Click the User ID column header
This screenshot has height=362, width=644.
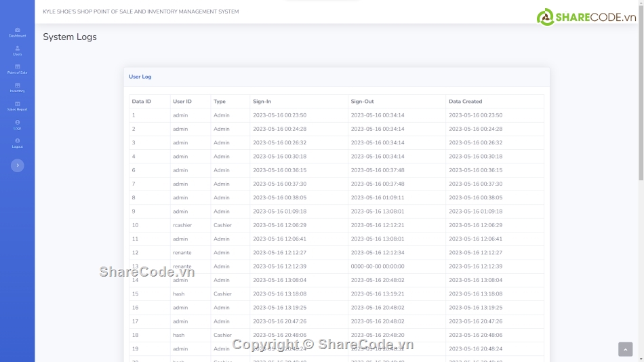pyautogui.click(x=182, y=102)
